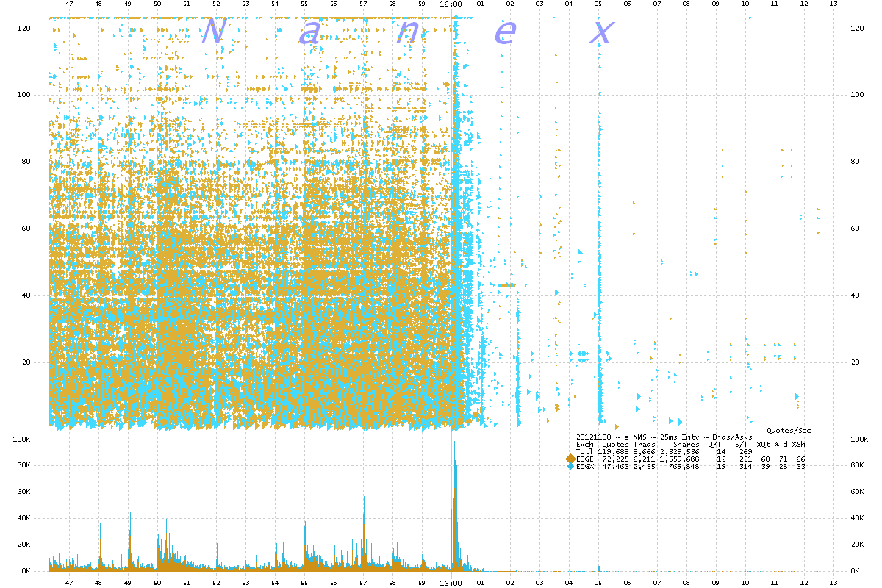Click total shares value 2,329,536
Screen dimensions: 882x588
click(680, 451)
